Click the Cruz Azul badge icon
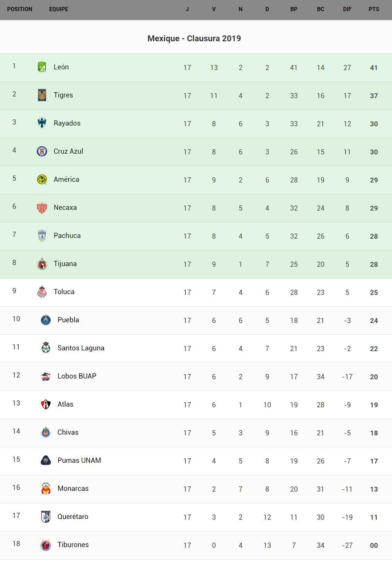The height and width of the screenshot is (561, 392). click(x=42, y=151)
